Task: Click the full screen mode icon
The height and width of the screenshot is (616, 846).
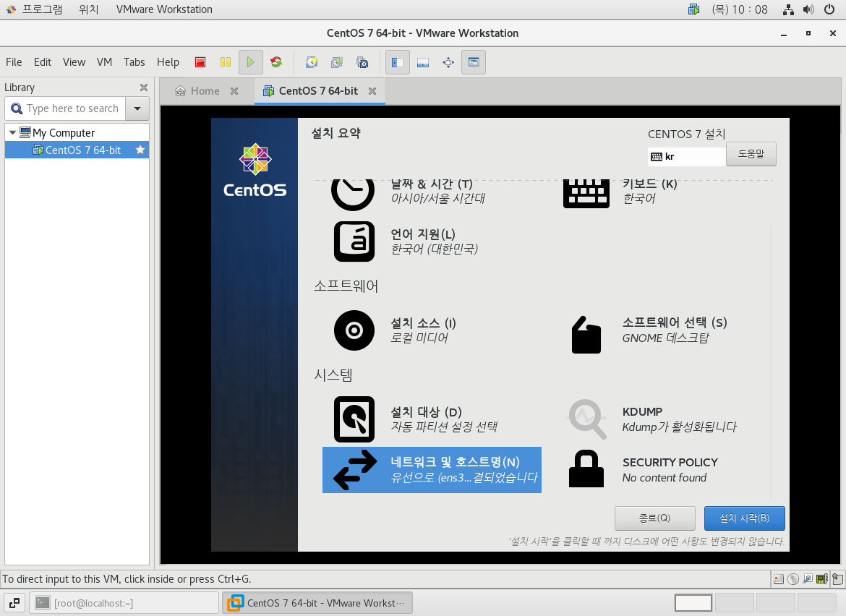Action: (x=448, y=62)
